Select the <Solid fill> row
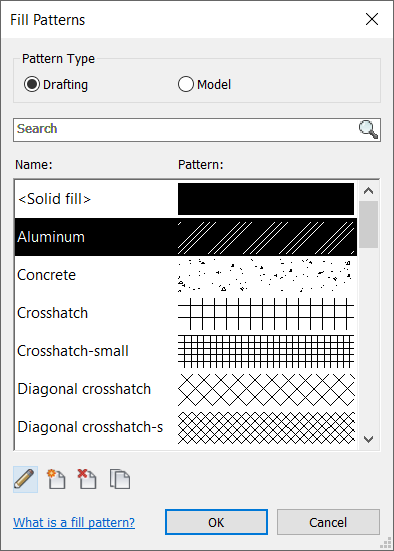Image resolution: width=394 pixels, height=551 pixels. [186, 199]
